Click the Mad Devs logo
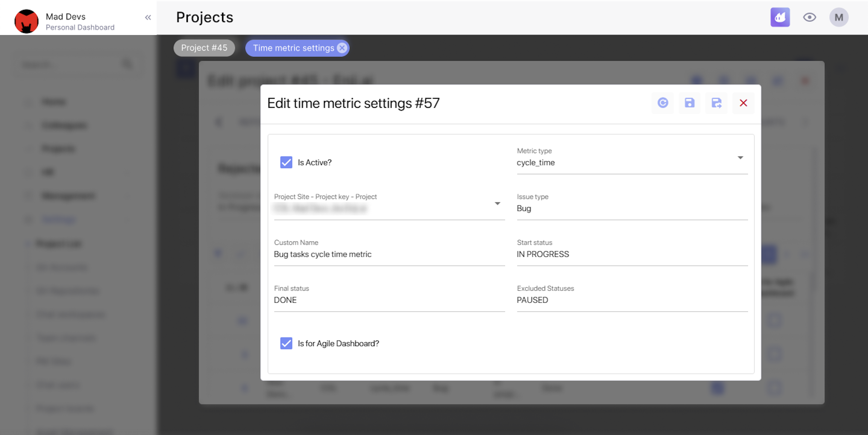Image resolution: width=868 pixels, height=435 pixels. pyautogui.click(x=26, y=21)
